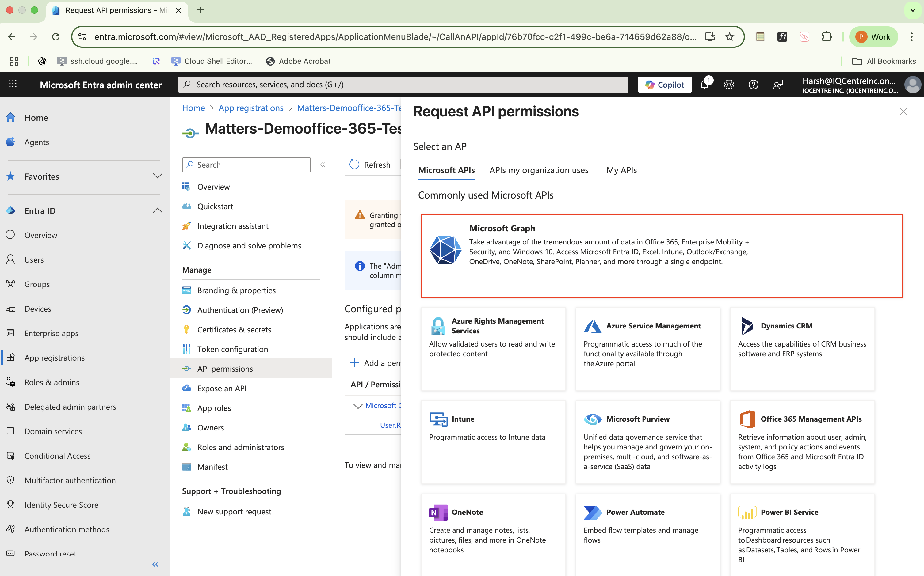Close the Request API permissions panel
This screenshot has width=924, height=576.
point(903,112)
